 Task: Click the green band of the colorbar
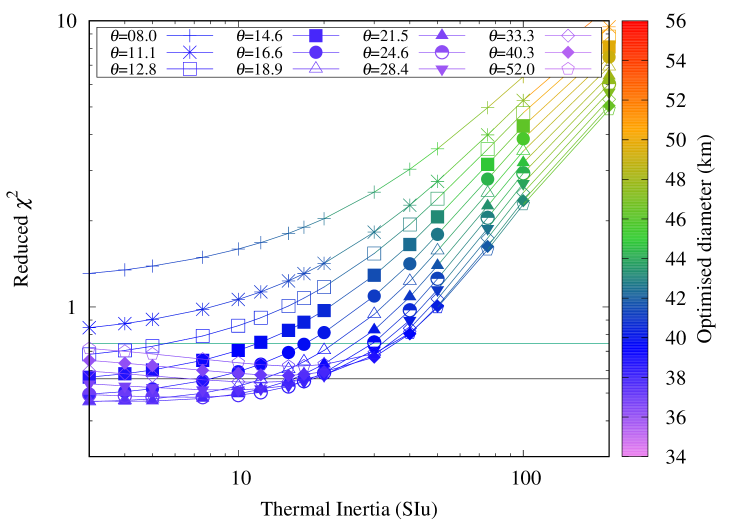(x=635, y=238)
